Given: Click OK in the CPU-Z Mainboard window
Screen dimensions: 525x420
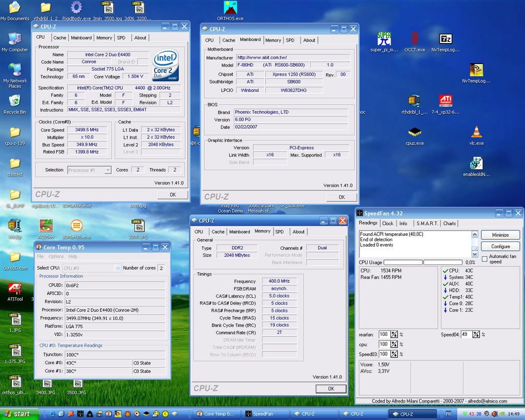Looking at the screenshot, I should (x=341, y=197).
